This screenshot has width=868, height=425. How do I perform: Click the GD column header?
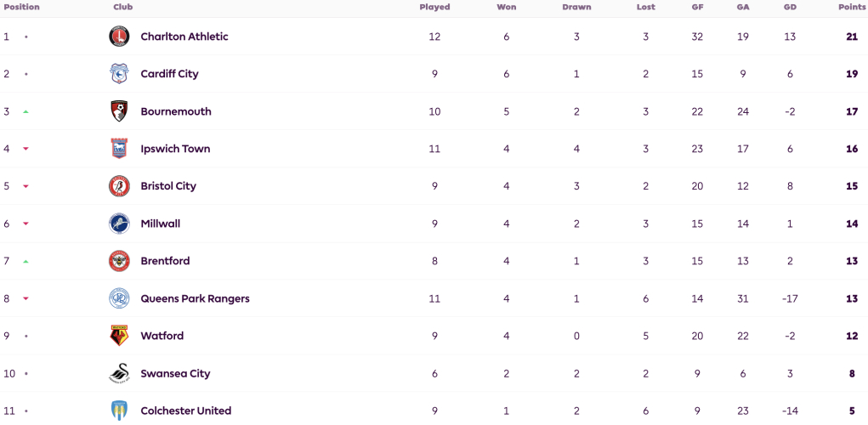[790, 7]
